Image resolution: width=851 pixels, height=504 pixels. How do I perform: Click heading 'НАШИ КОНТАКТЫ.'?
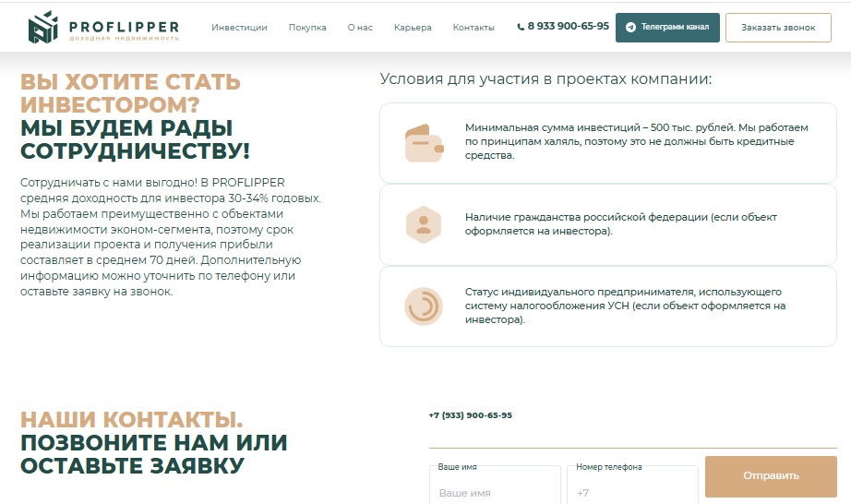tap(131, 420)
